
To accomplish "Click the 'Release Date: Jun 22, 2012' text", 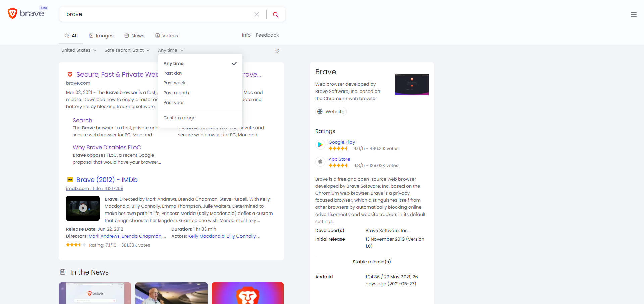I will (95, 229).
